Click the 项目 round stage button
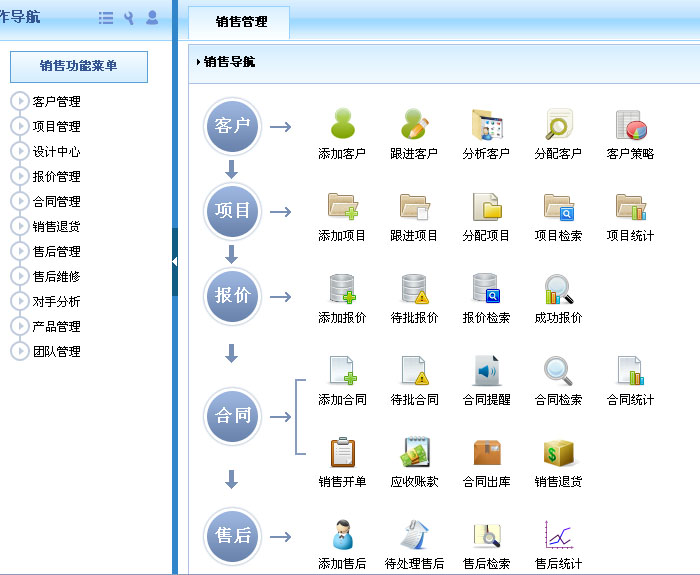700x575 pixels. click(x=233, y=211)
